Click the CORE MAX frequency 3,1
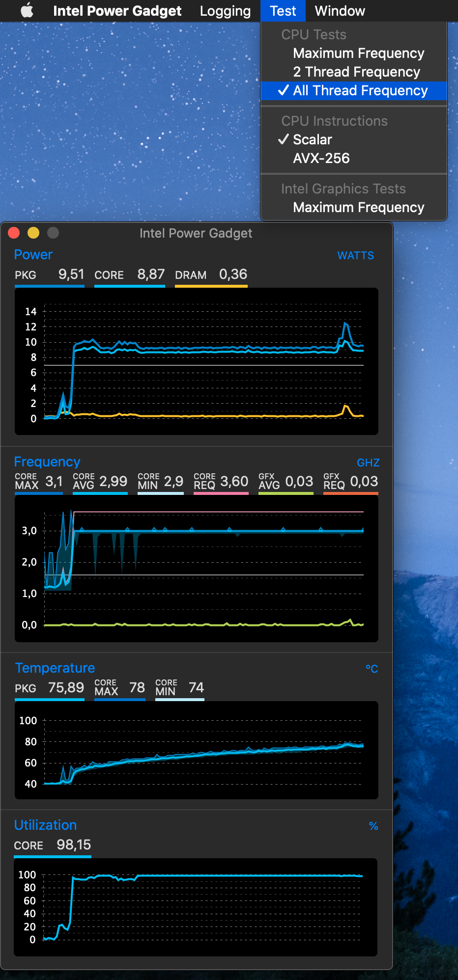458x980 pixels. click(54, 481)
